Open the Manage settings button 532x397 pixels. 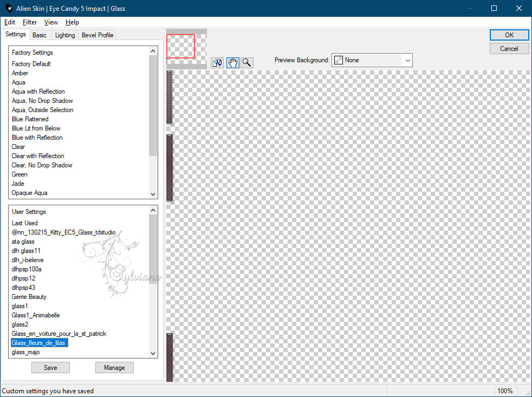[114, 367]
